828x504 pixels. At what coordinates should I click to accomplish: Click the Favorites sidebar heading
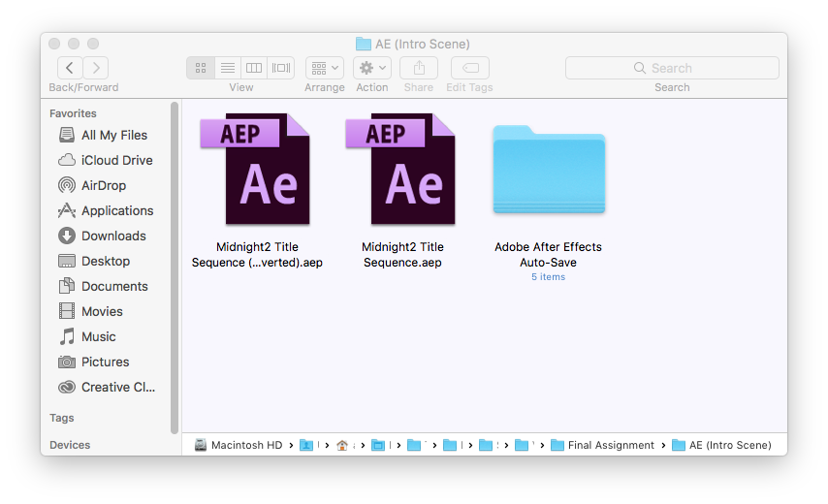tap(73, 113)
